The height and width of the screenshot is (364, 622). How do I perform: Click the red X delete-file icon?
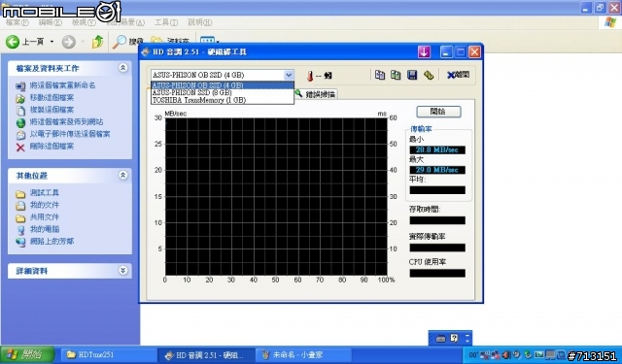[x=20, y=148]
